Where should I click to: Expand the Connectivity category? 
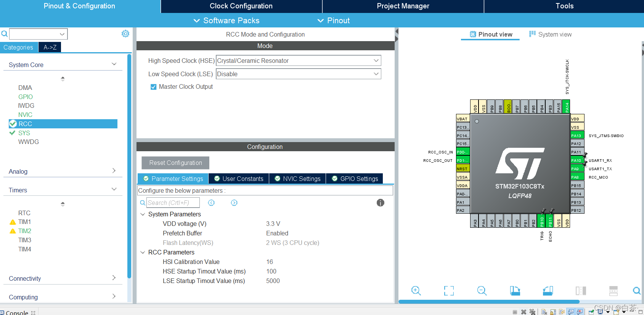(x=114, y=278)
